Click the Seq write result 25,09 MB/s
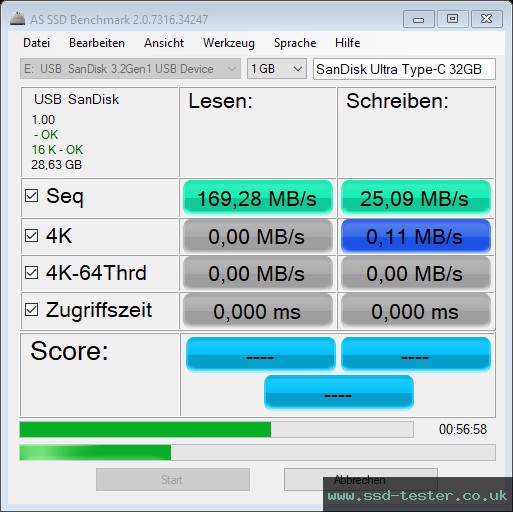Image resolution: width=513 pixels, height=512 pixels. [x=416, y=198]
